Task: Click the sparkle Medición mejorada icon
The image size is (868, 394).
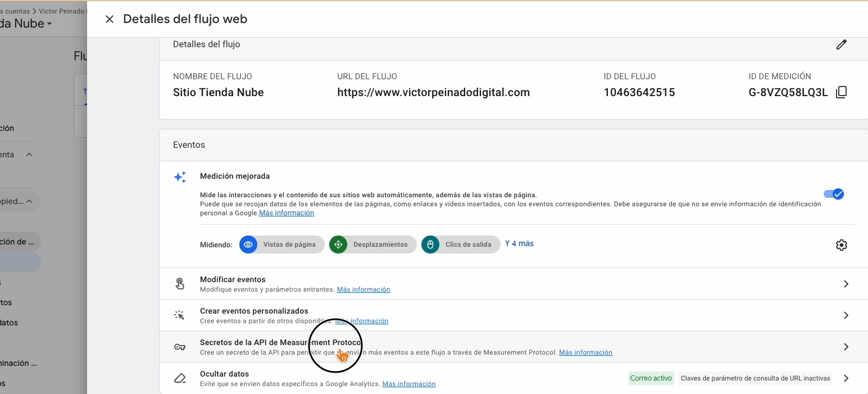Action: [x=180, y=177]
